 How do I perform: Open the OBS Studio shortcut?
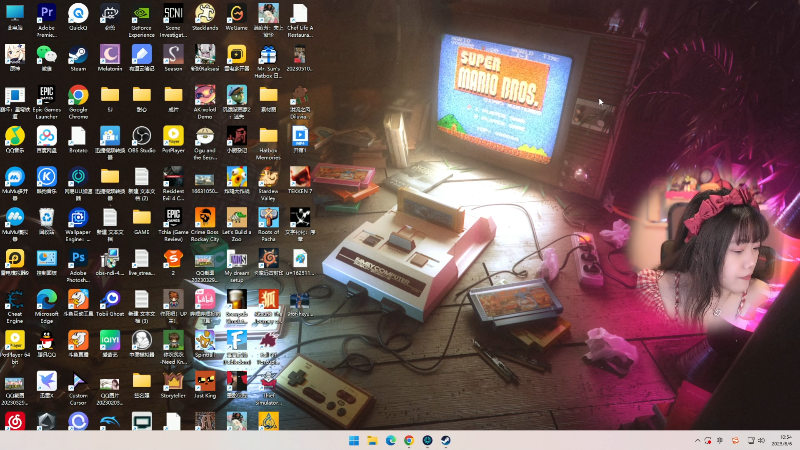click(x=141, y=140)
